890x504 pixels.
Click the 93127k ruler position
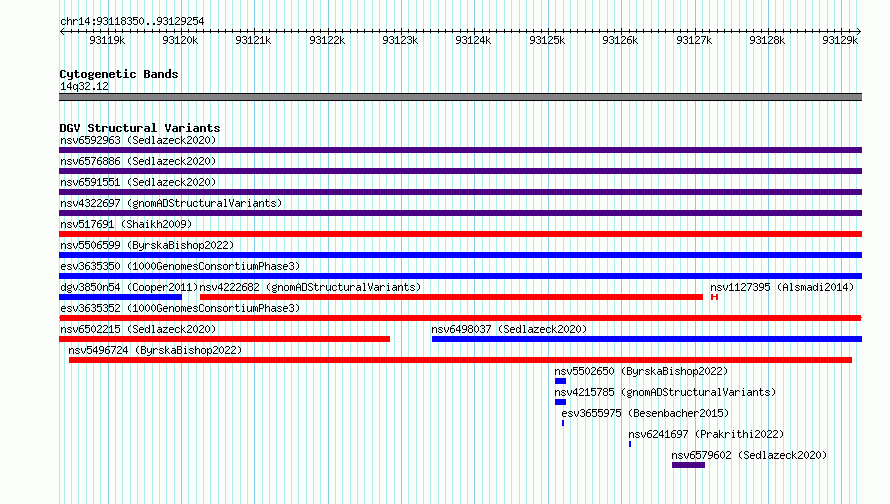tap(694, 40)
